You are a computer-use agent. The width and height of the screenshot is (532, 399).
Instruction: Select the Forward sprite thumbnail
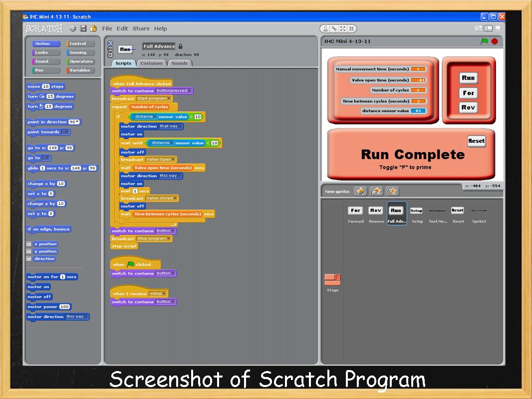pyautogui.click(x=355, y=214)
